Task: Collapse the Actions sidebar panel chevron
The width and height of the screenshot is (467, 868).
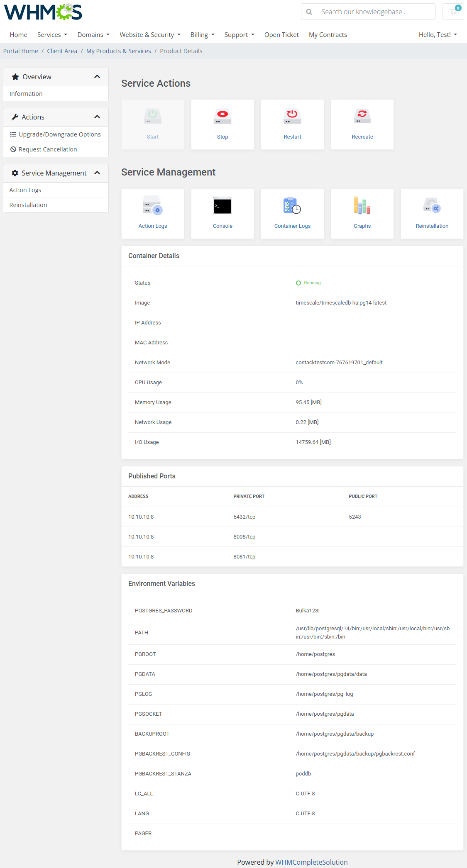Action: click(x=97, y=117)
